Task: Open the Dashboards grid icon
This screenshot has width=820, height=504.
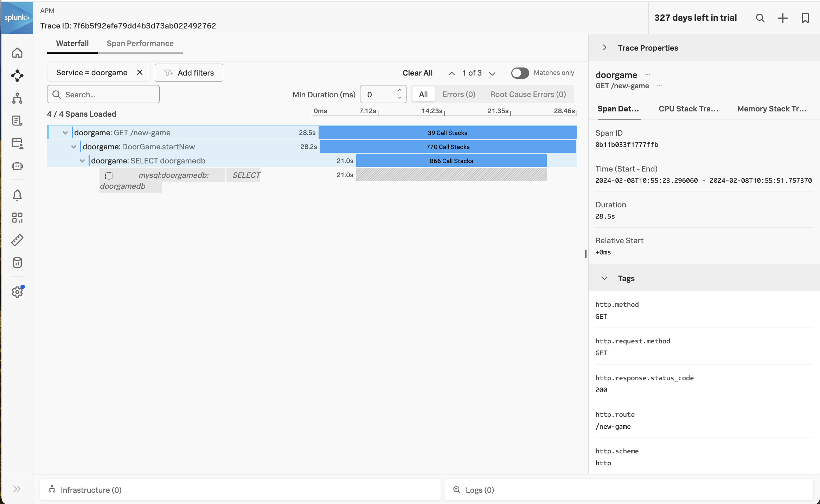Action: (17, 218)
